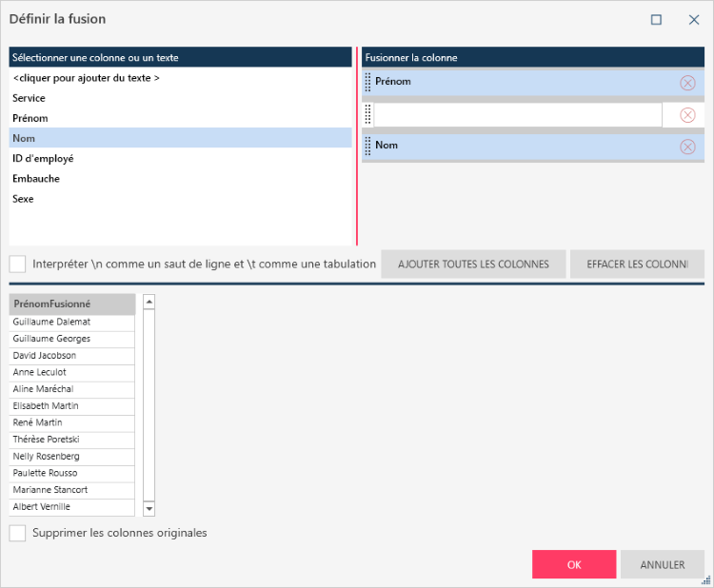Delete the empty text merge row

coord(687,115)
